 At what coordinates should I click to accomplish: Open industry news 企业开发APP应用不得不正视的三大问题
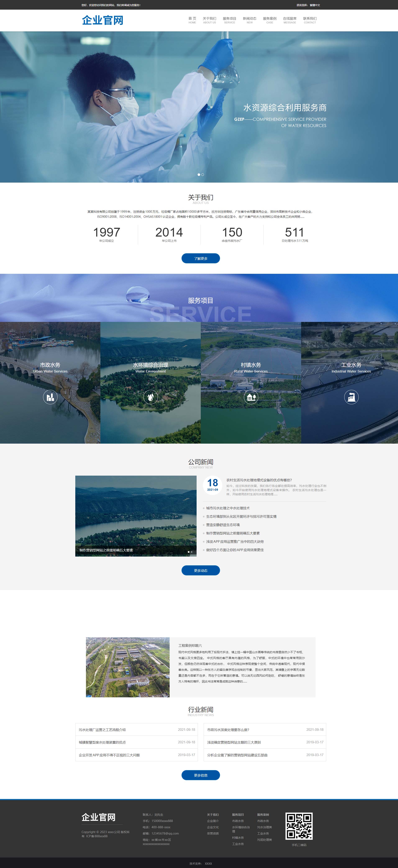point(109,755)
